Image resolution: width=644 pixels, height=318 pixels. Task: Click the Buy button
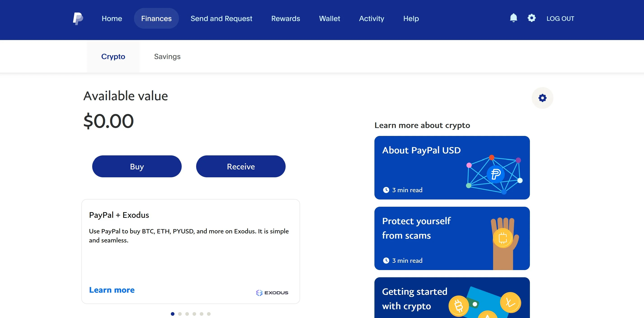point(137,166)
